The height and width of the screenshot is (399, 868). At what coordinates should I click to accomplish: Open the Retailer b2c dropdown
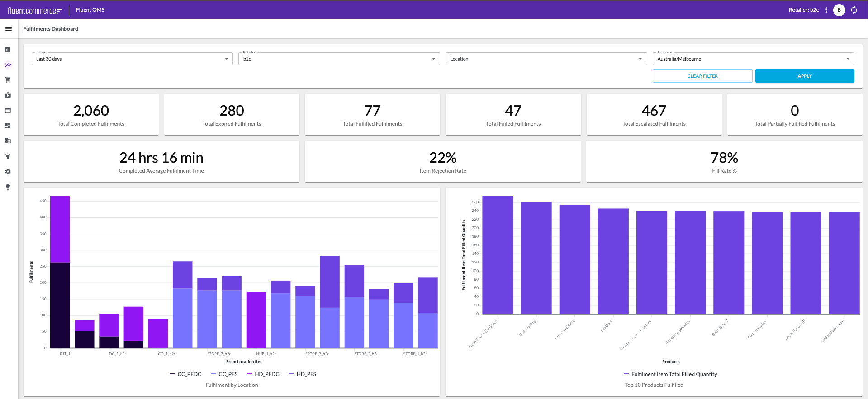339,59
